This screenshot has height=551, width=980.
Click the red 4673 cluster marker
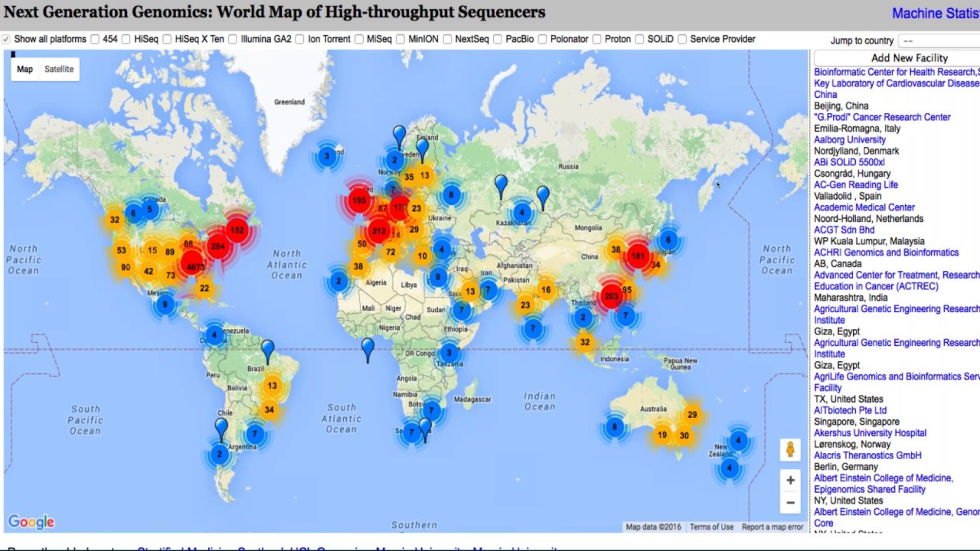(x=194, y=266)
